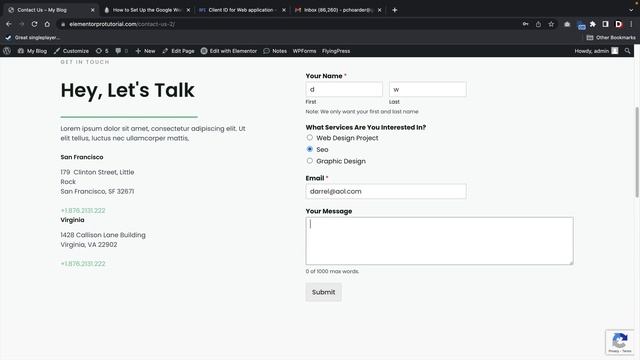Select the Seo radio option
This screenshot has height=360, width=640.
tap(310, 149)
